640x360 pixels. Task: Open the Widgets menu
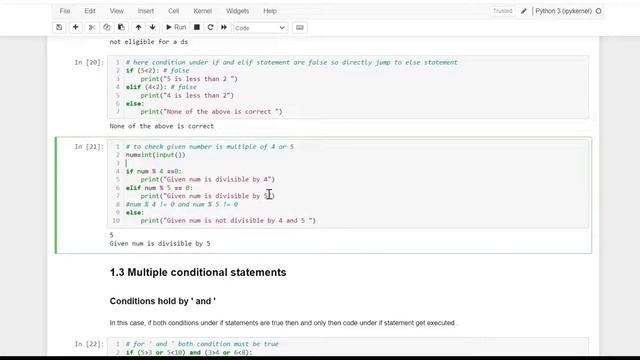[238, 11]
